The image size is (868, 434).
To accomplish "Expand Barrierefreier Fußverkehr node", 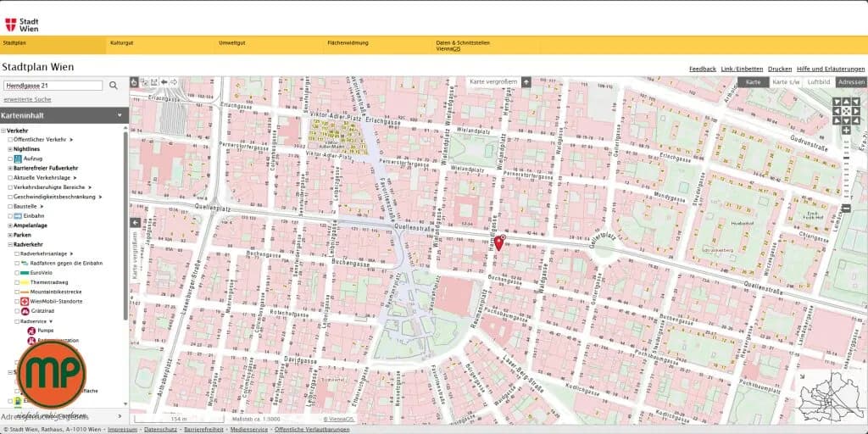I will pos(10,169).
